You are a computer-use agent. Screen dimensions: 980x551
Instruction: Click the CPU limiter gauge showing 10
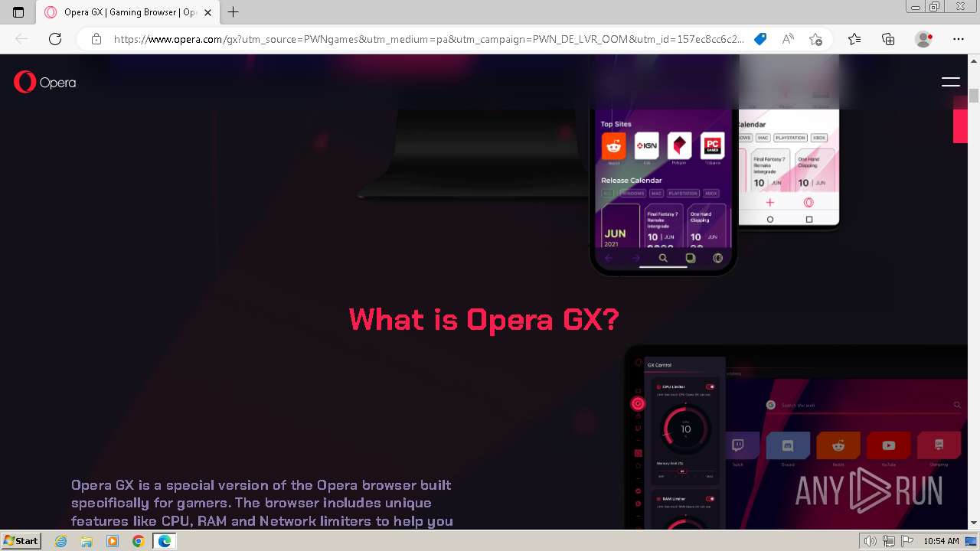click(x=685, y=429)
